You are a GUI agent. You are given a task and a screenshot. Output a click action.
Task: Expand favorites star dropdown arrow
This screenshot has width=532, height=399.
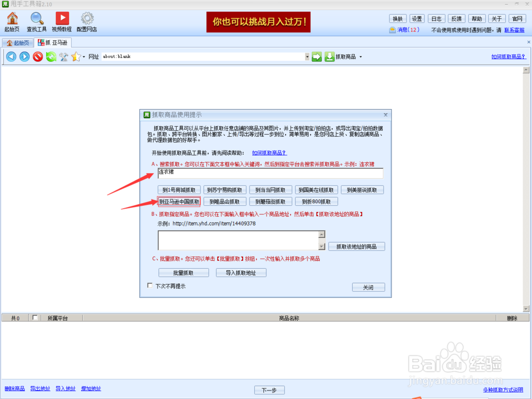[x=84, y=57]
